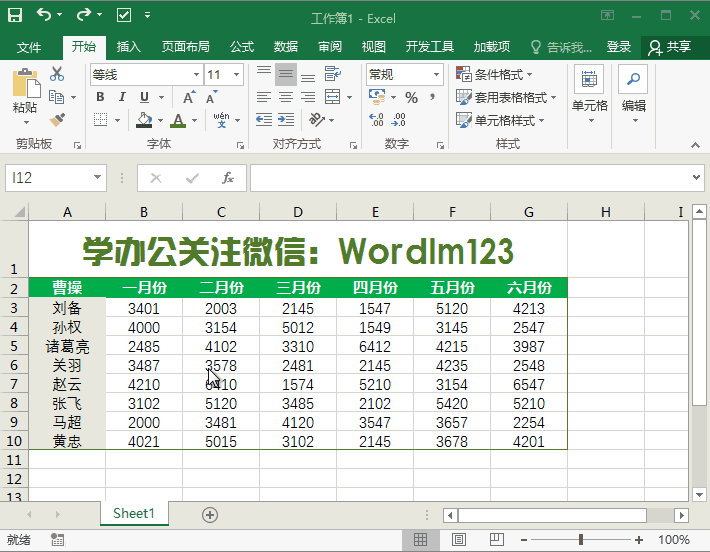Click the 共享 share button
The width and height of the screenshot is (710, 552).
(x=670, y=47)
